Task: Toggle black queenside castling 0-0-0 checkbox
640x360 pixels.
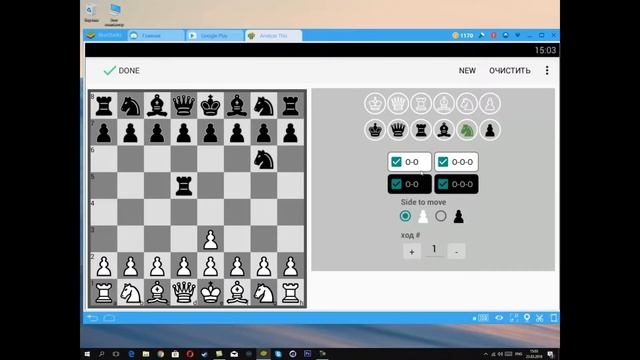Action: click(443, 184)
